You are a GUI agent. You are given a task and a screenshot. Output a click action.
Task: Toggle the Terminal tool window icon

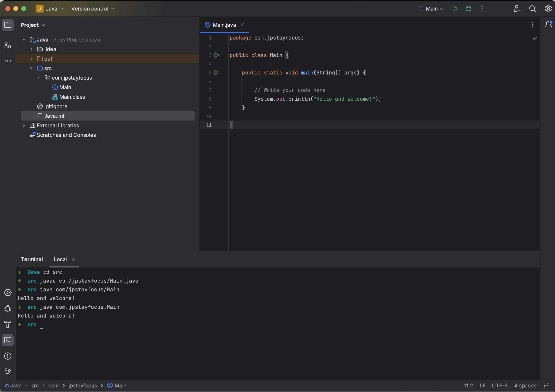pyautogui.click(x=8, y=340)
